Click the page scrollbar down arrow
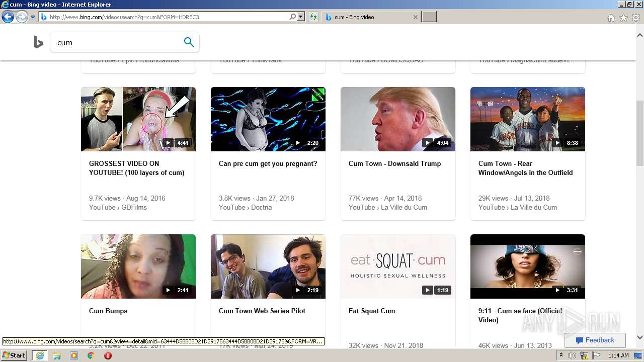 (640, 337)
